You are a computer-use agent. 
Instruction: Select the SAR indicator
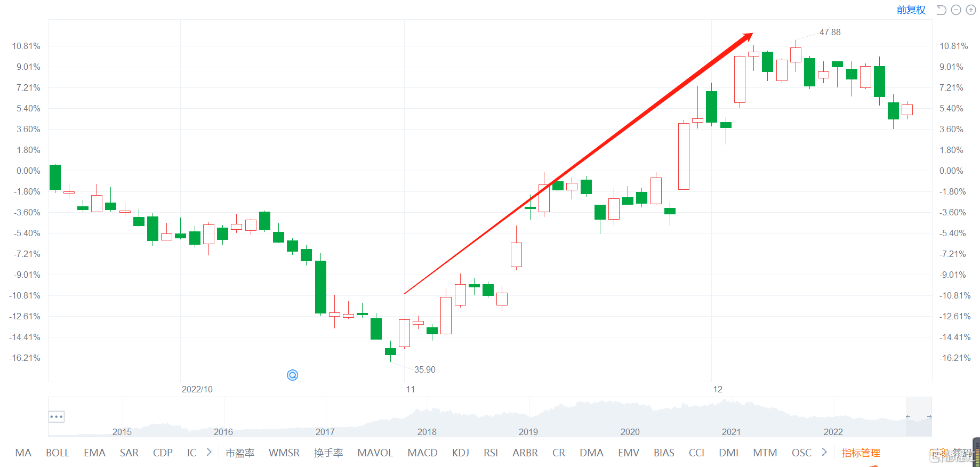[x=129, y=453]
